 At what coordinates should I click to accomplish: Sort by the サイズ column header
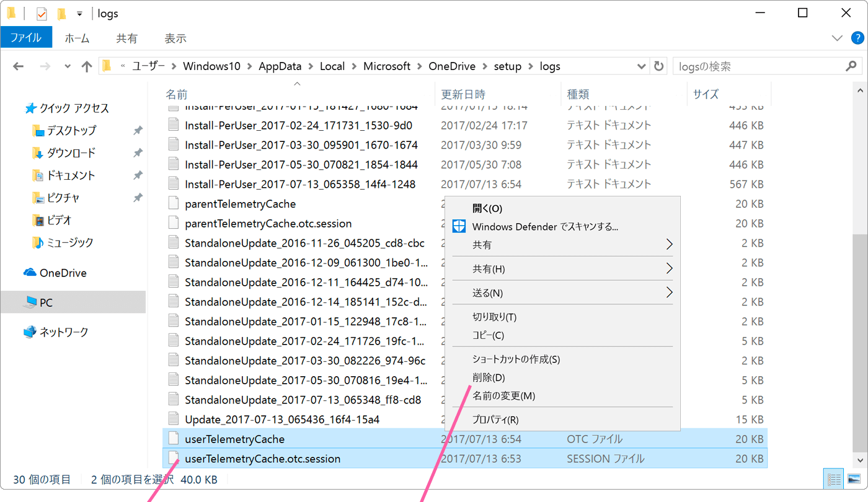pos(706,94)
